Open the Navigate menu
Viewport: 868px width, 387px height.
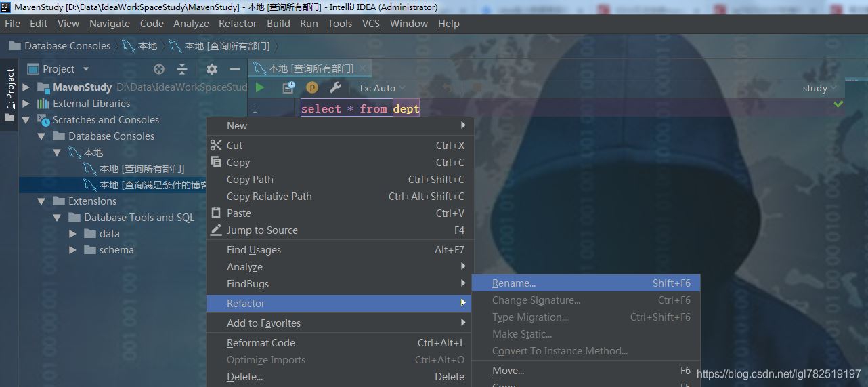pyautogui.click(x=109, y=23)
